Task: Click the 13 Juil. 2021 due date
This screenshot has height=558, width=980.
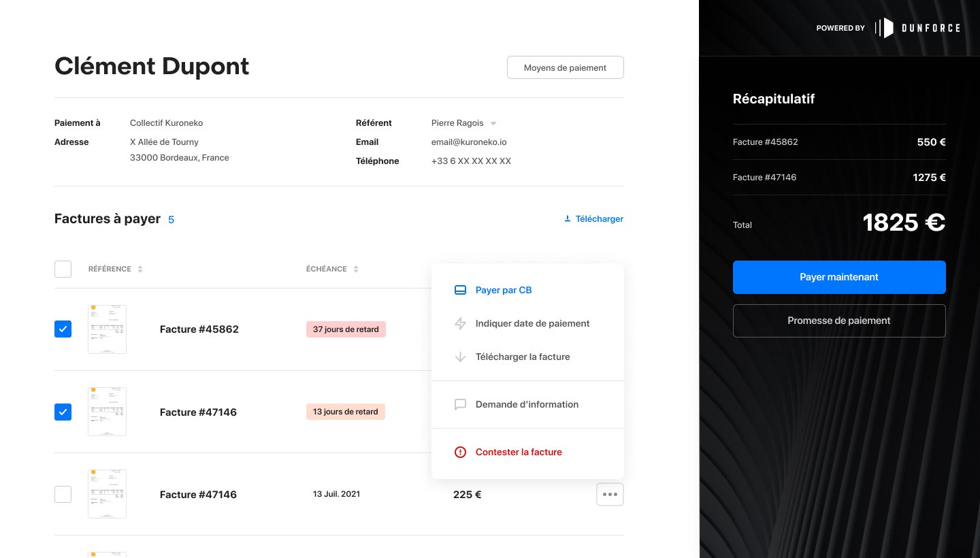Action: 336,494
